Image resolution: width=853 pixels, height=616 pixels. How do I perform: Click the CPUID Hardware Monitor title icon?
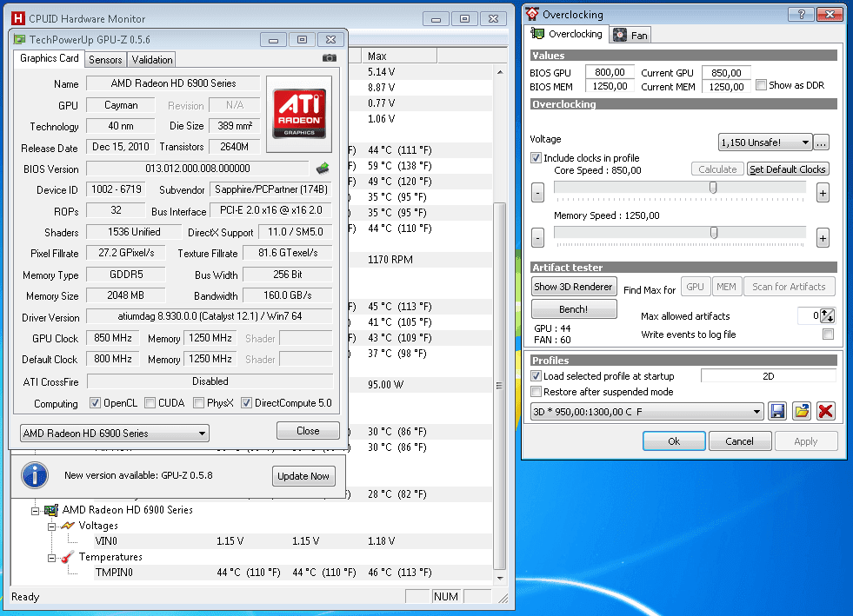(18, 19)
